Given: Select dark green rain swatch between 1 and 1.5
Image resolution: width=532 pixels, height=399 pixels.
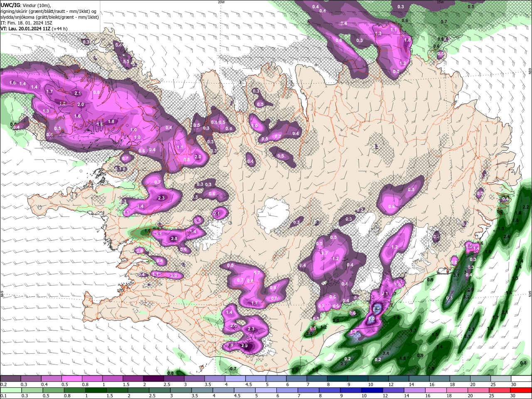Looking at the screenshot, I should tap(96, 390).
